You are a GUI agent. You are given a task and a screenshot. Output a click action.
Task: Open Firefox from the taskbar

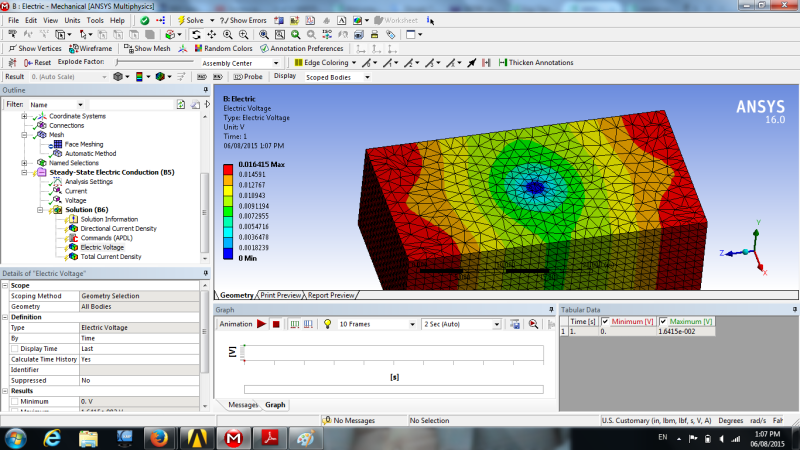(159, 438)
